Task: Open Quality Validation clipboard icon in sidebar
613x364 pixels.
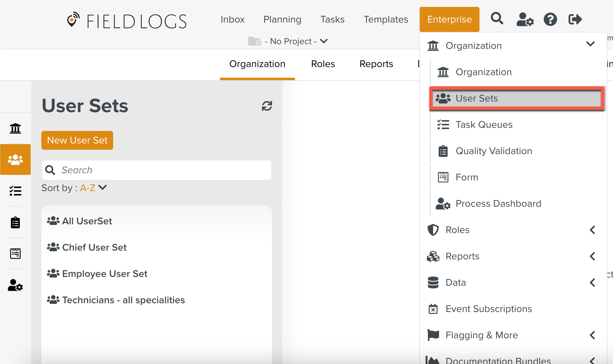Action: 15,222
